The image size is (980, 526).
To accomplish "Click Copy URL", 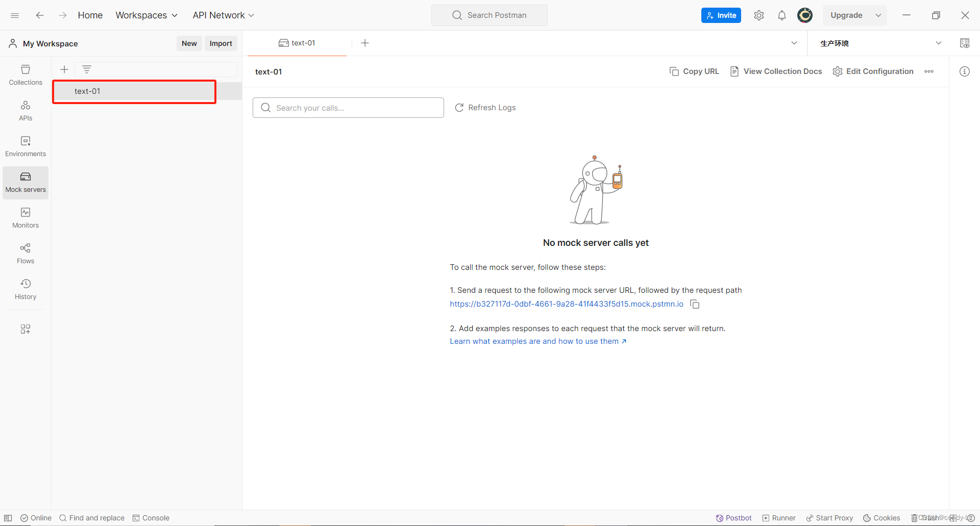I will point(694,71).
